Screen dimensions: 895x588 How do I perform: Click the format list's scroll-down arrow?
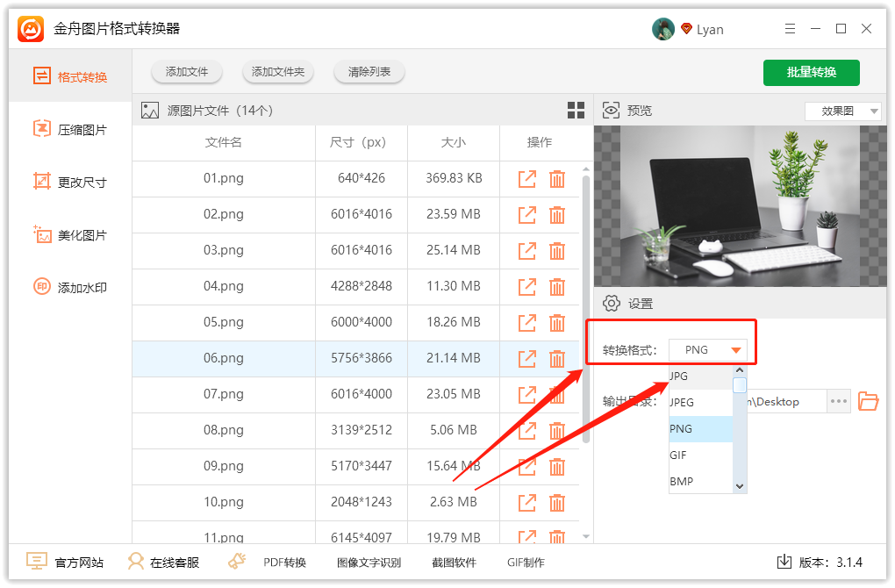[740, 486]
